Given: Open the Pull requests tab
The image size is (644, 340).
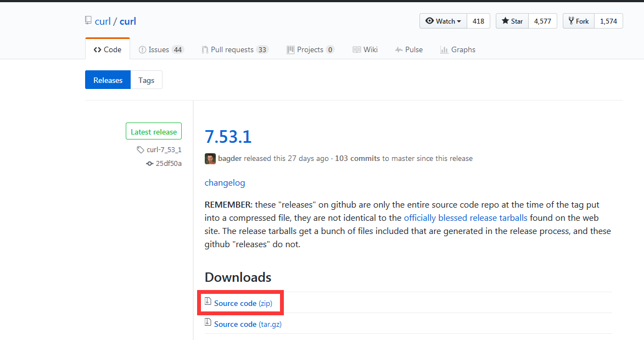Looking at the screenshot, I should click(235, 49).
